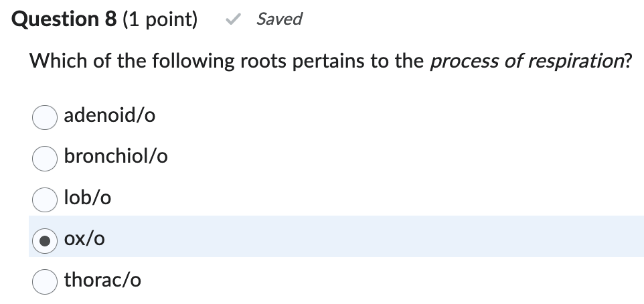644x304 pixels.
Task: Click the Saved checkmark icon
Action: pos(233,19)
